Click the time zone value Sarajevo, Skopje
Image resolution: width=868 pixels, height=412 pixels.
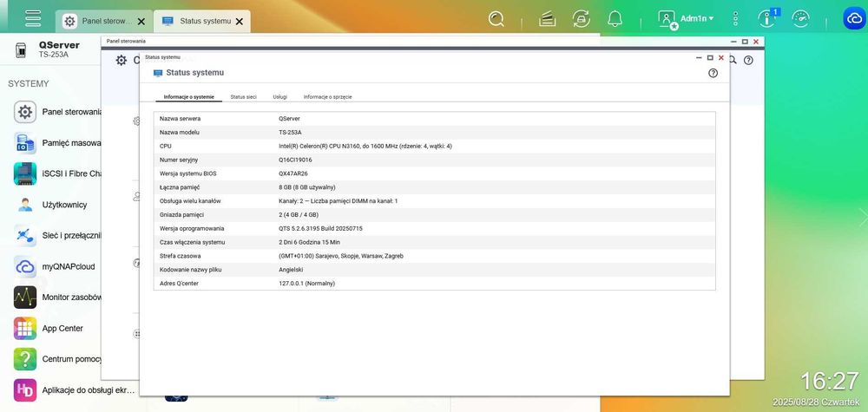pos(341,256)
